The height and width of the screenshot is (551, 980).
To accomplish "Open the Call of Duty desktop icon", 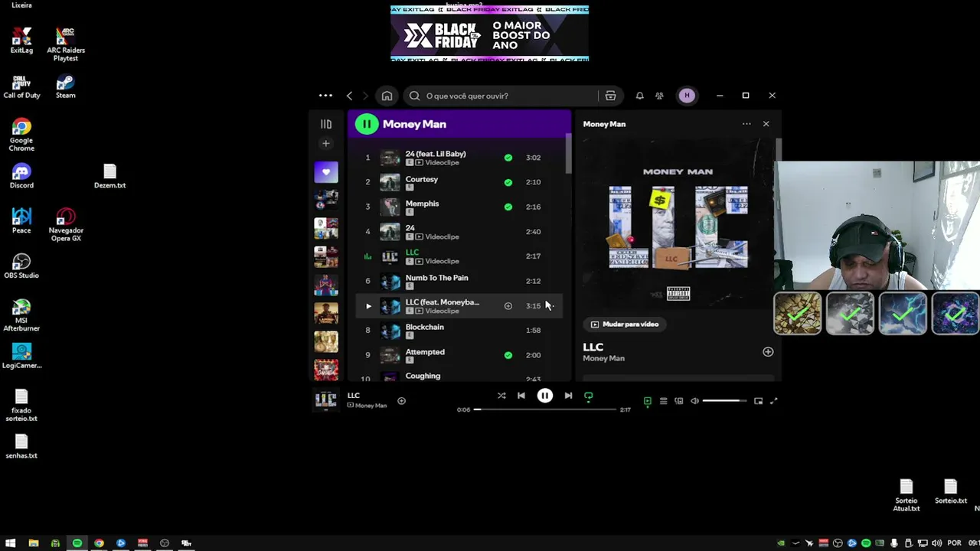I will pyautogui.click(x=21, y=86).
